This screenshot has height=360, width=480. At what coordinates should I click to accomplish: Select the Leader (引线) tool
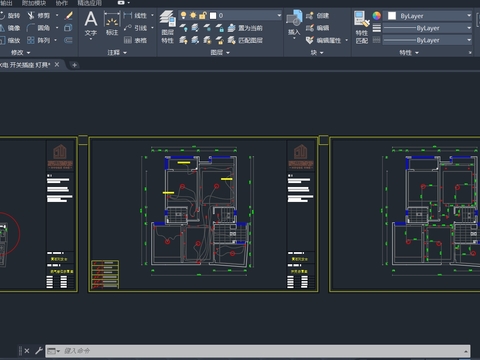pyautogui.click(x=135, y=28)
